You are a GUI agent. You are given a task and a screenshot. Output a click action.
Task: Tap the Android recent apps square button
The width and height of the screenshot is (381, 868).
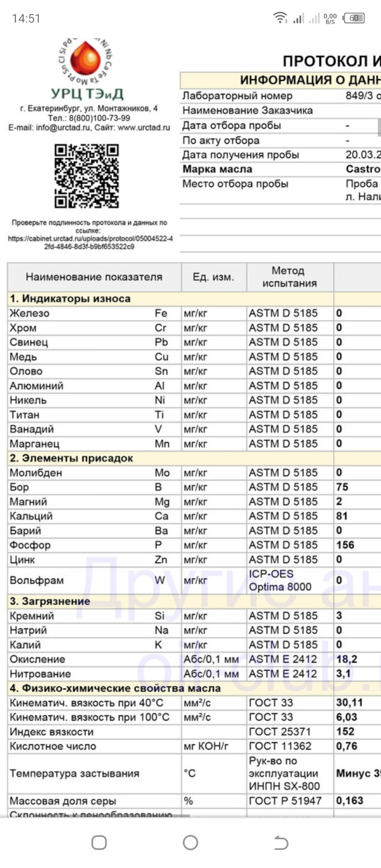[99, 842]
